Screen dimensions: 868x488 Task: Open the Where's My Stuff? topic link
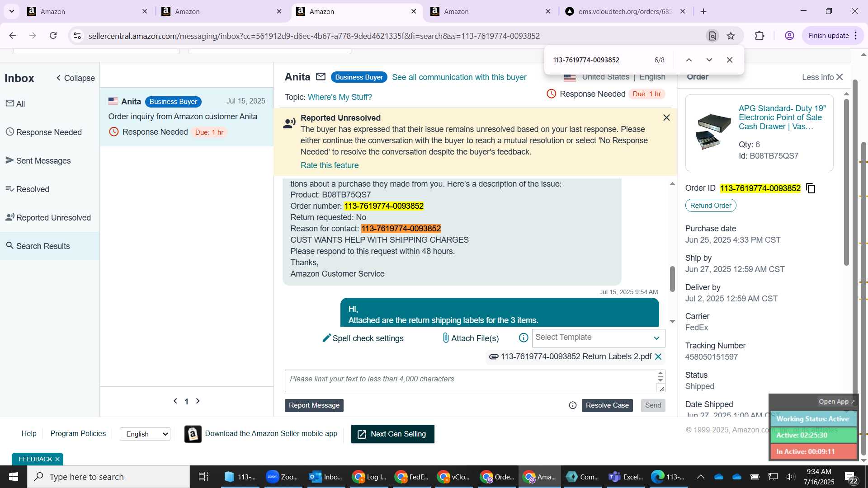tap(340, 97)
